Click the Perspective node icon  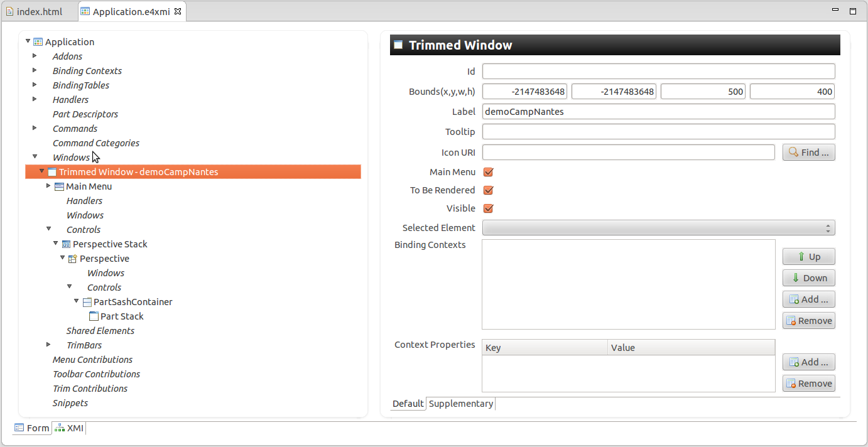tap(73, 259)
